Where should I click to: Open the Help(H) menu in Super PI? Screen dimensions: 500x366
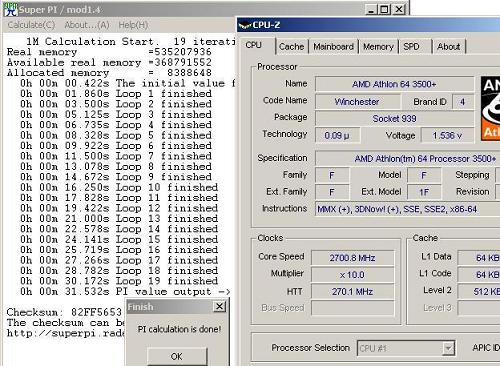133,25
